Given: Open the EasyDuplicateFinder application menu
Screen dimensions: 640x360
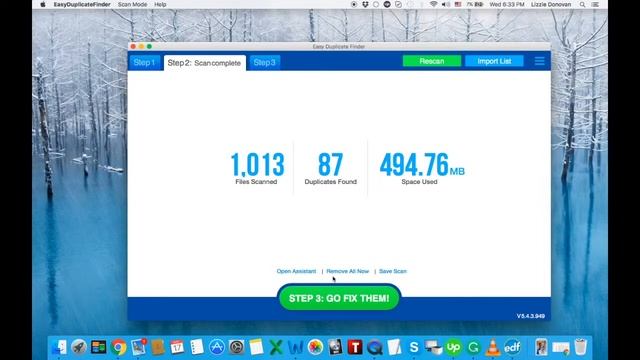Looking at the screenshot, I should [x=82, y=4].
